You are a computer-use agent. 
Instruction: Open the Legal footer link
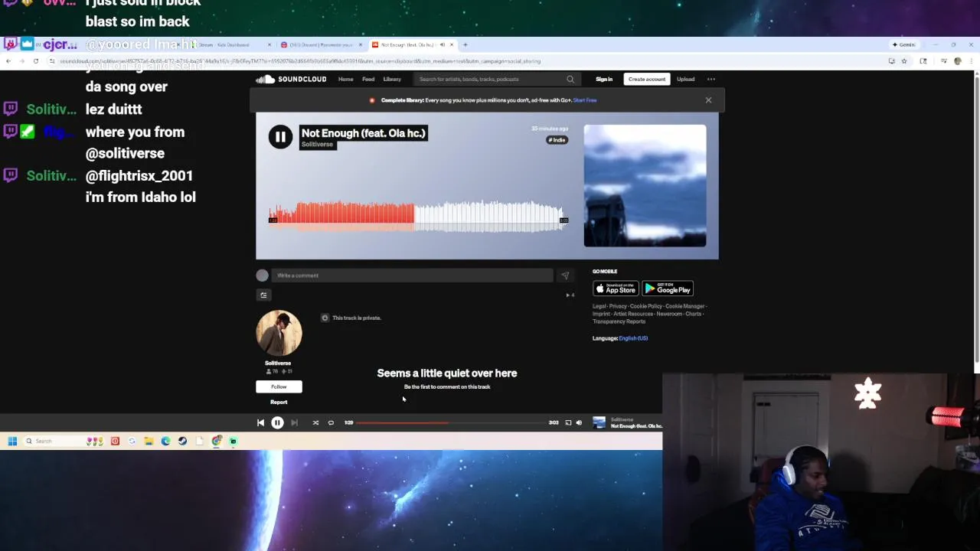[x=598, y=306]
